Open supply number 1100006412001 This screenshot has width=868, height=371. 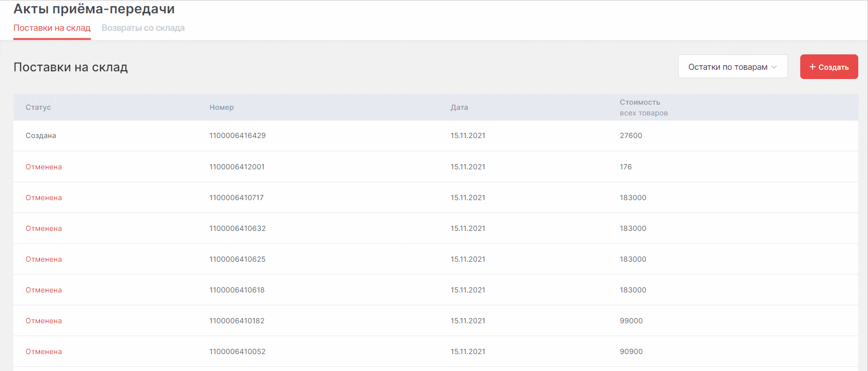[x=237, y=167]
